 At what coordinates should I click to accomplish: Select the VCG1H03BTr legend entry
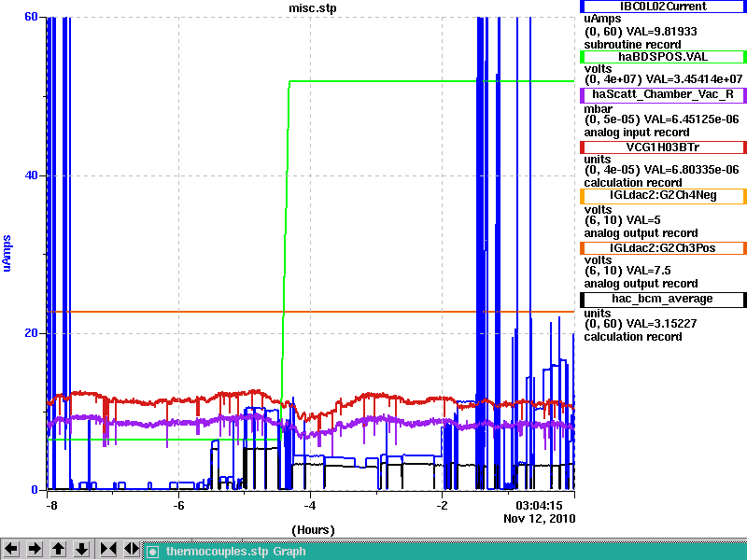663,147
